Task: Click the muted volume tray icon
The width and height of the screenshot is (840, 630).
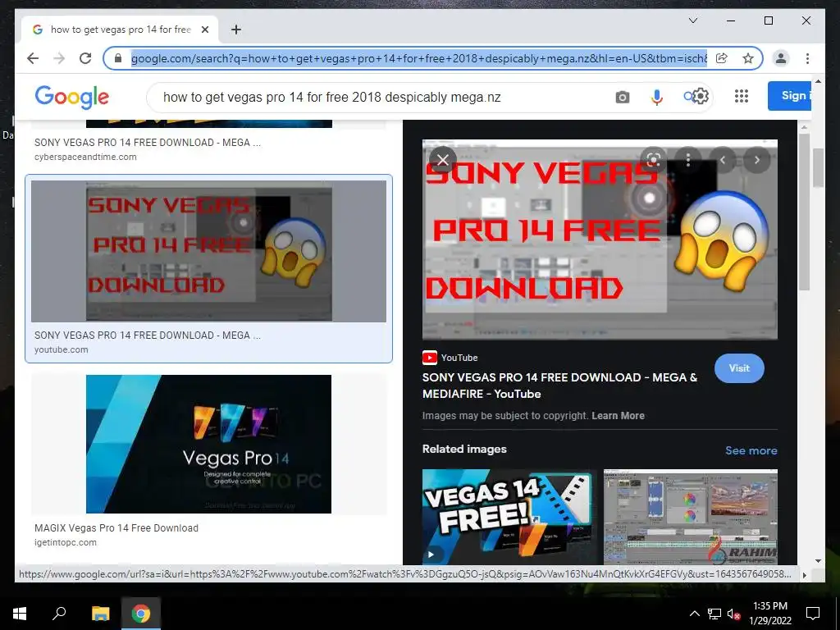Action: [x=734, y=614]
